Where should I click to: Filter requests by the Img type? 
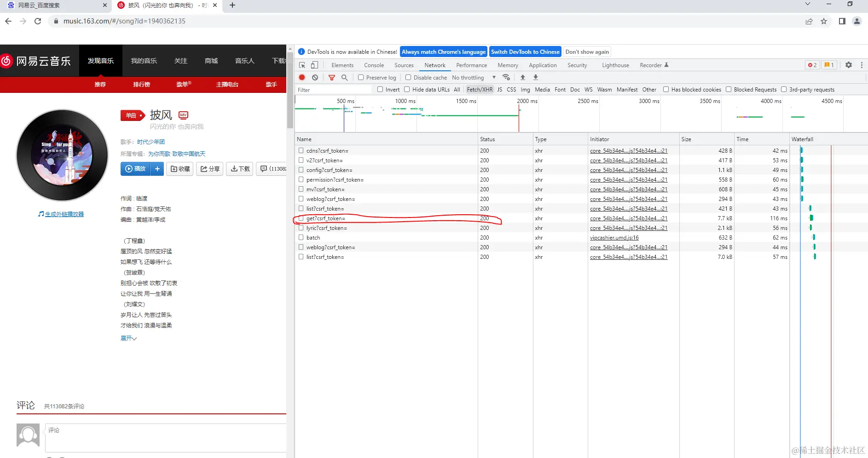pyautogui.click(x=525, y=90)
